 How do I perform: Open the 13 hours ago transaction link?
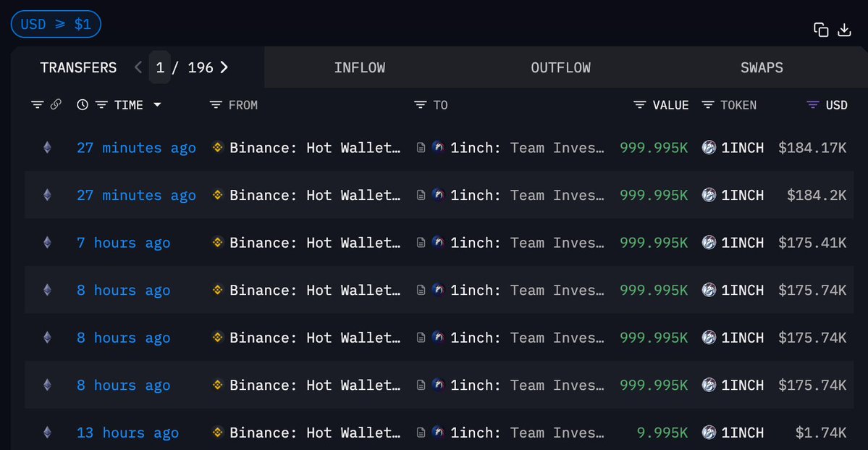[127, 433]
